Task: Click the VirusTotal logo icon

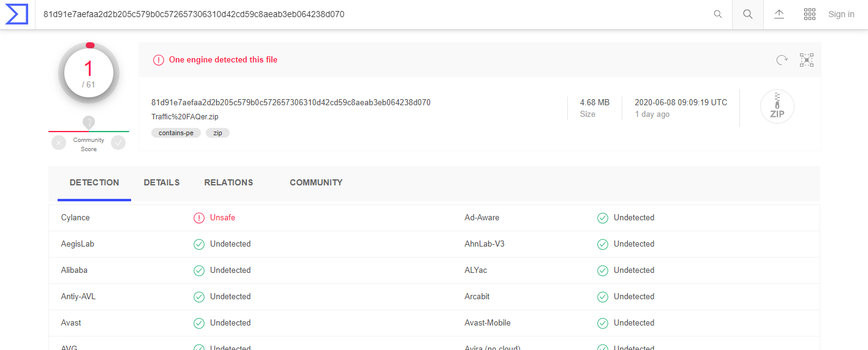Action: [x=17, y=14]
